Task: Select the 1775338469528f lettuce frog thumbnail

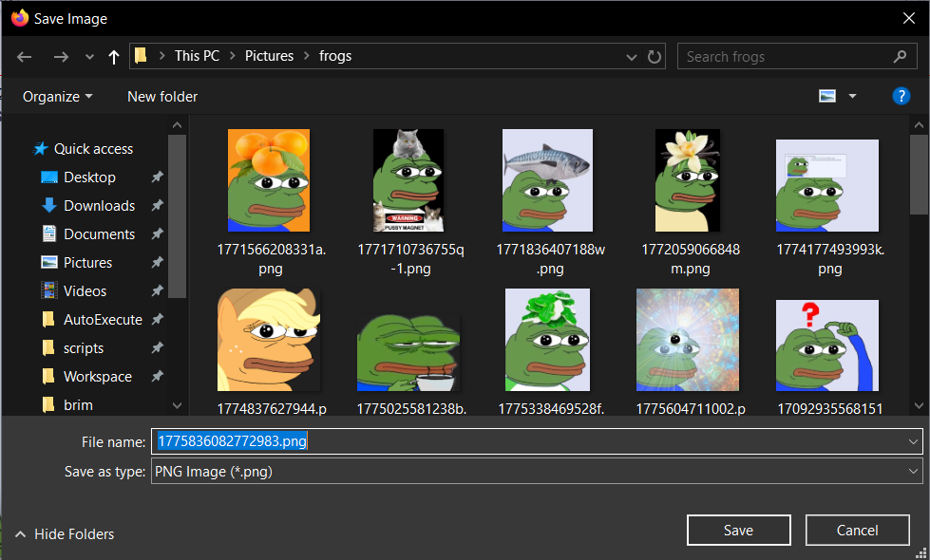Action: pos(547,340)
